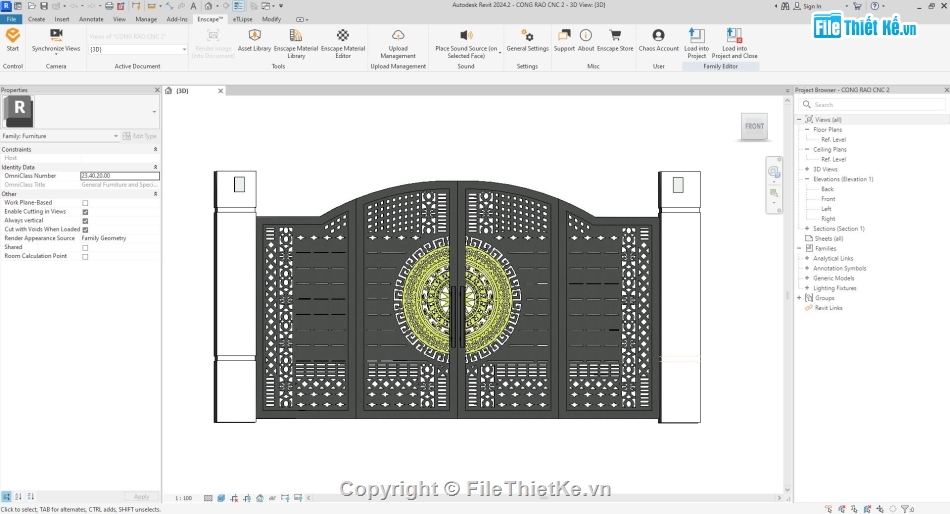This screenshot has height=514, width=950.
Task: Open the Support chat icon
Action: click(564, 35)
